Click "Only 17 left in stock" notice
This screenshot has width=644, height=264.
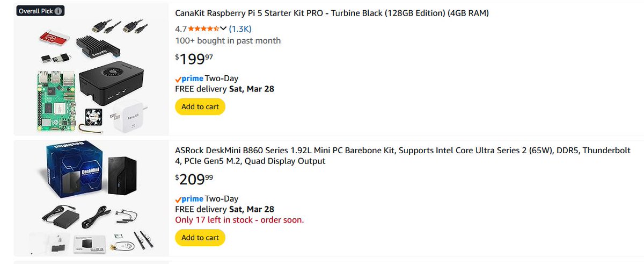pyautogui.click(x=239, y=220)
